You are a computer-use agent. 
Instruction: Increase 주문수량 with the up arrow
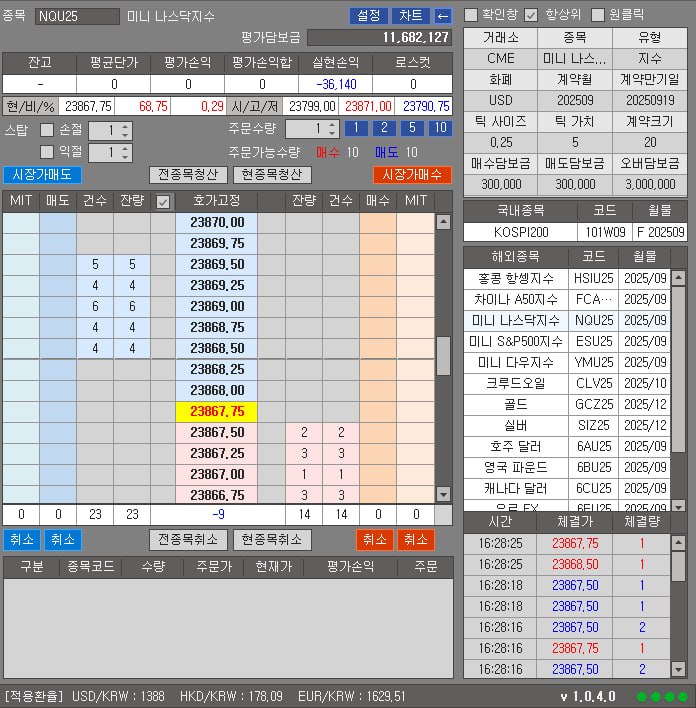(333, 124)
